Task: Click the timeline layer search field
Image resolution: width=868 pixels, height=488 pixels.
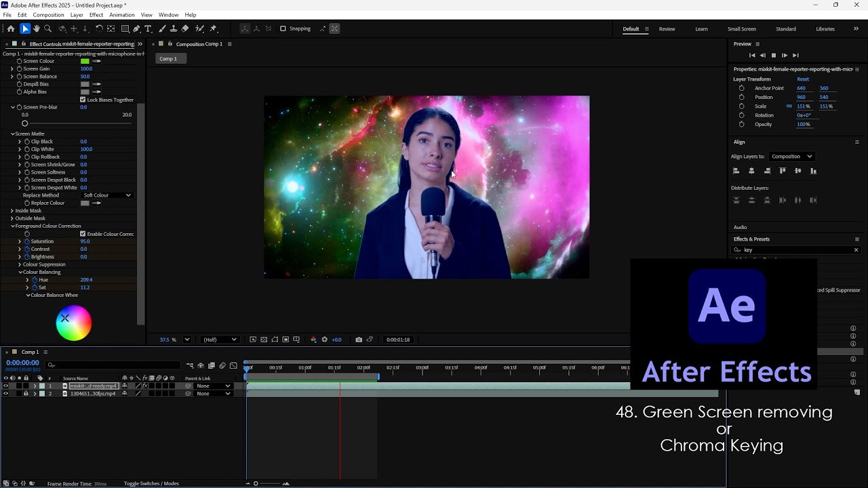Action: pos(114,365)
